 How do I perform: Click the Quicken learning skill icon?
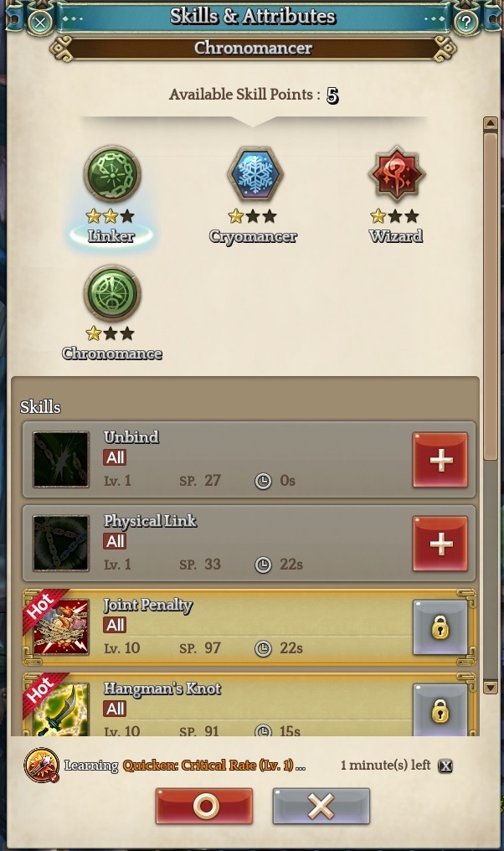pyautogui.click(x=42, y=765)
